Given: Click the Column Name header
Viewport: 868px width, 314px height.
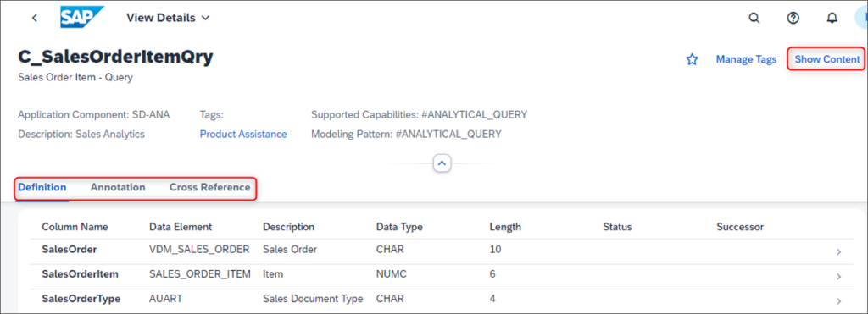Looking at the screenshot, I should click(x=75, y=227).
